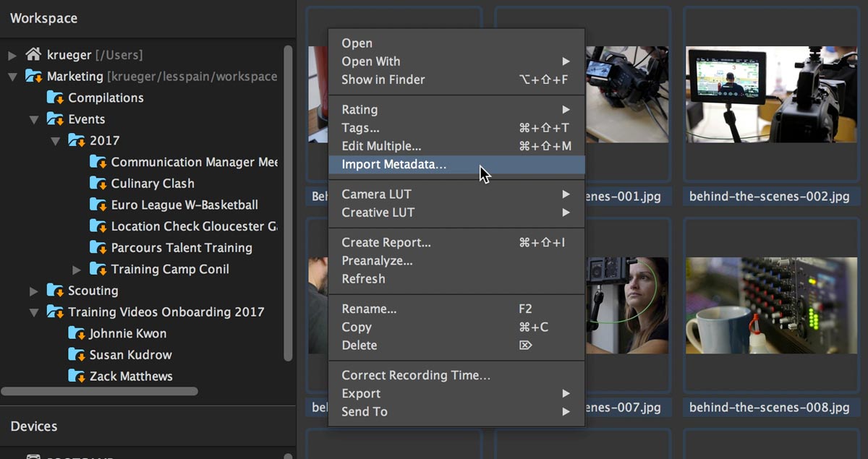The height and width of the screenshot is (459, 868).
Task: Open the Open With submenu arrow
Action: point(566,61)
